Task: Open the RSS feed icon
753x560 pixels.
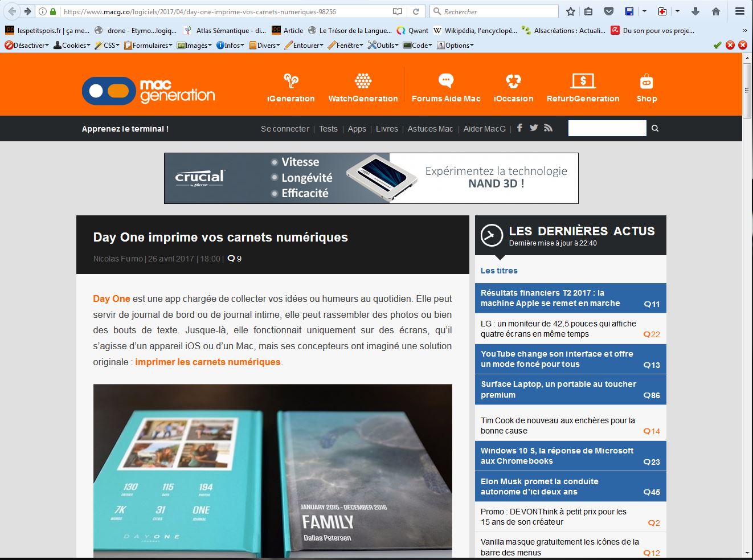Action: 548,128
